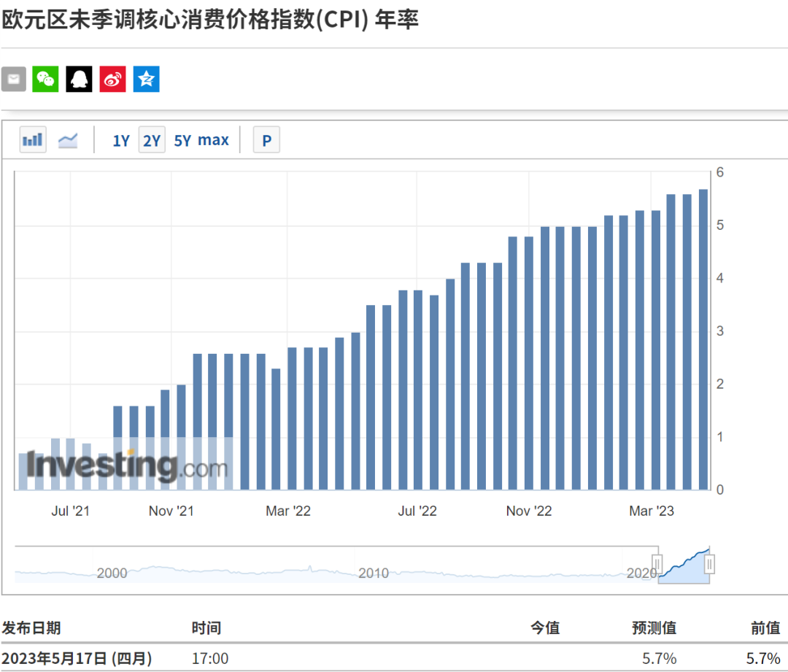
Task: Select the 2Y time range
Action: point(152,140)
